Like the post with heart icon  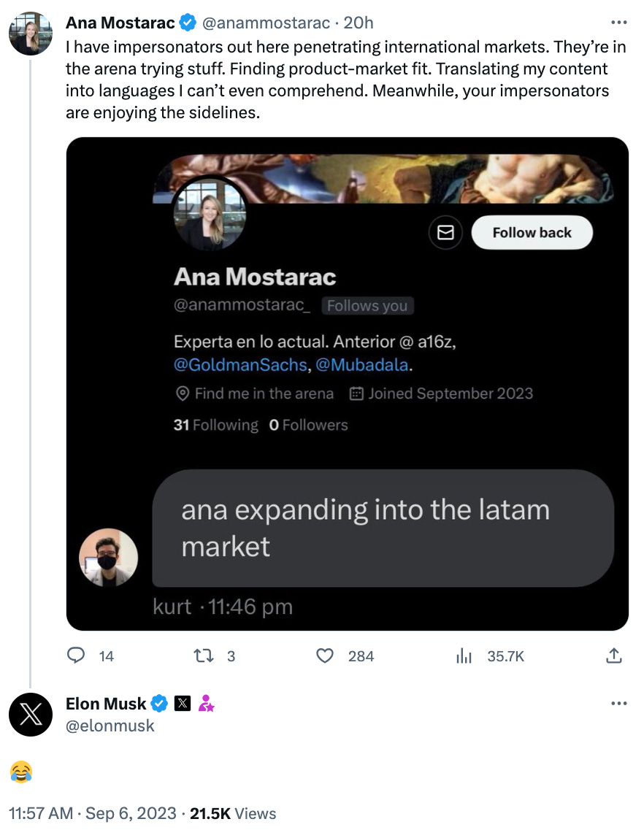pos(325,656)
